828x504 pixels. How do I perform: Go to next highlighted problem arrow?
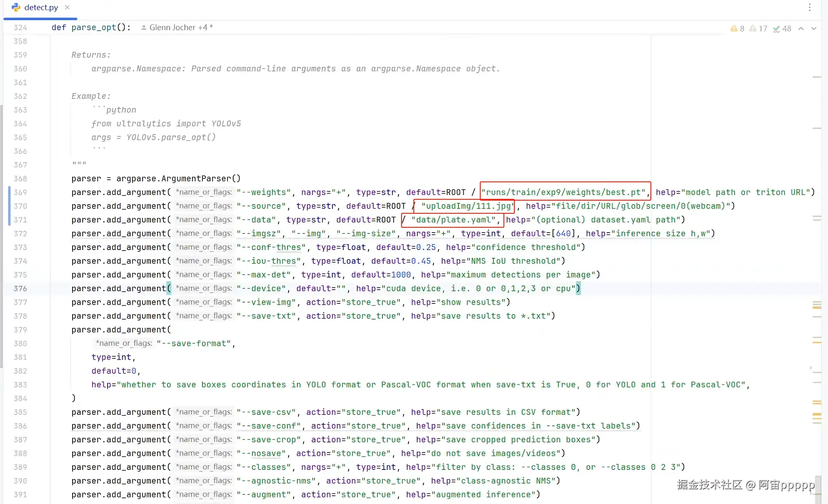pyautogui.click(x=814, y=28)
